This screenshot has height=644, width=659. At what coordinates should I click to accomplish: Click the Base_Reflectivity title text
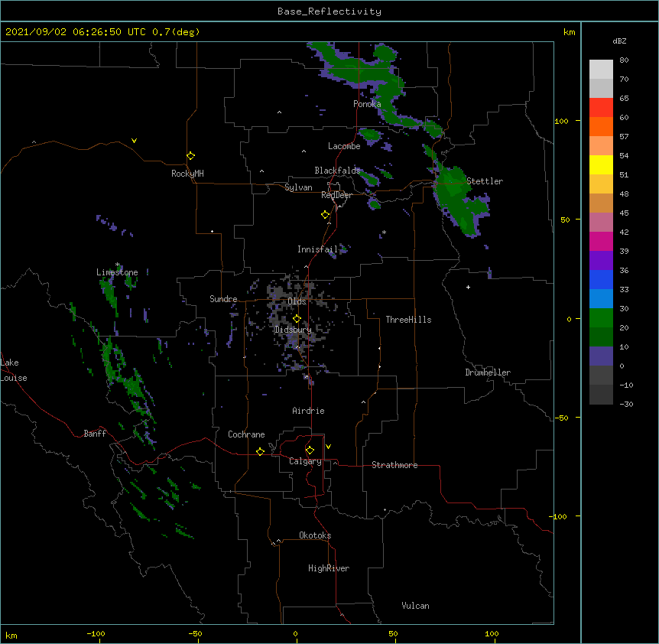pos(329,11)
